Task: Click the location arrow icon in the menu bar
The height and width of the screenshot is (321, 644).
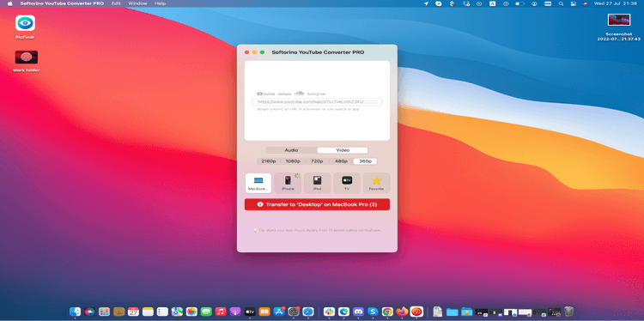Action: pos(426,3)
